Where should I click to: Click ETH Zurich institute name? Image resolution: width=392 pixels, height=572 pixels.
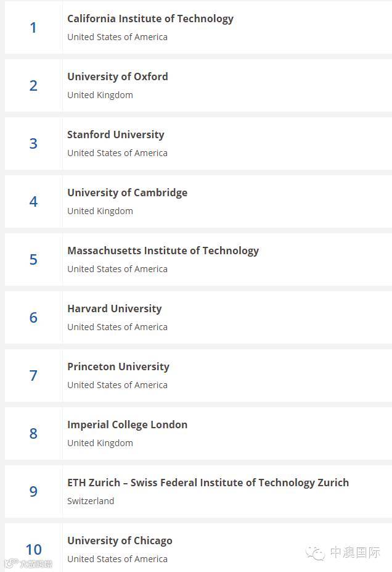point(208,483)
